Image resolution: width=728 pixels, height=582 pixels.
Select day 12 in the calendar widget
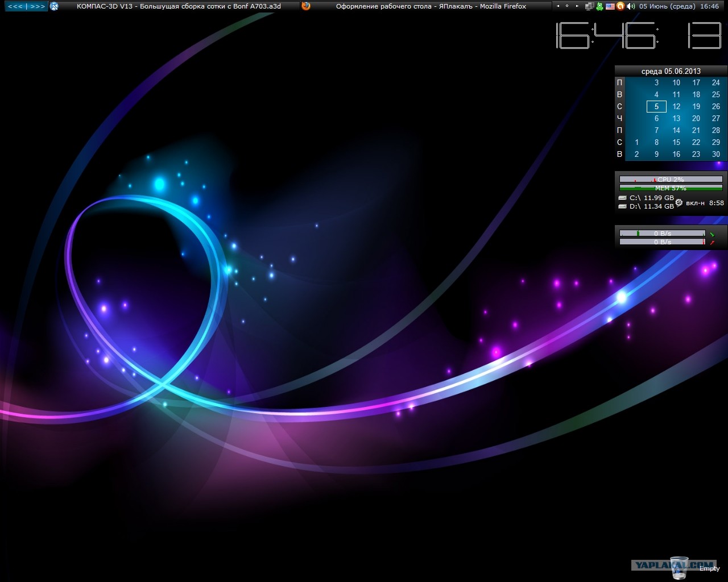(x=676, y=106)
